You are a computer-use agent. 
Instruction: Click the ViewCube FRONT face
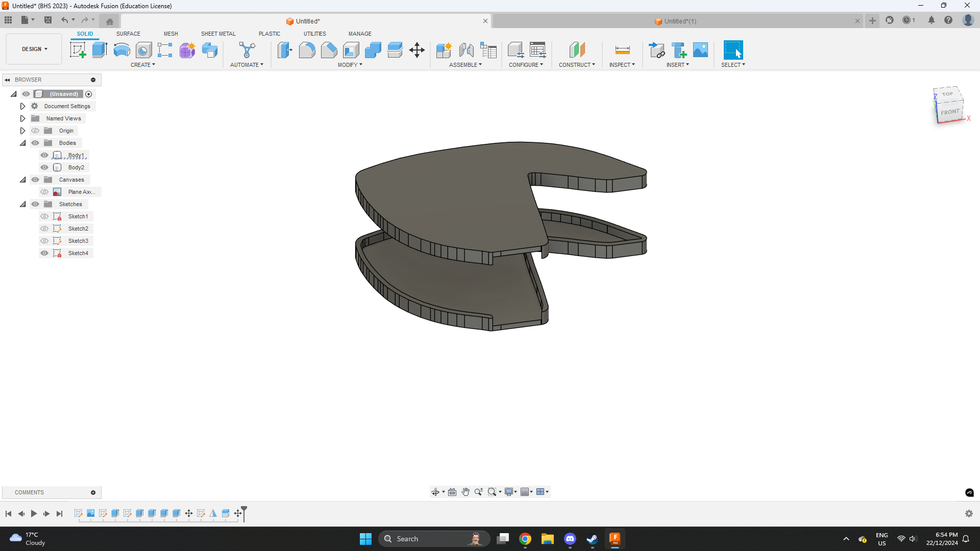(950, 112)
